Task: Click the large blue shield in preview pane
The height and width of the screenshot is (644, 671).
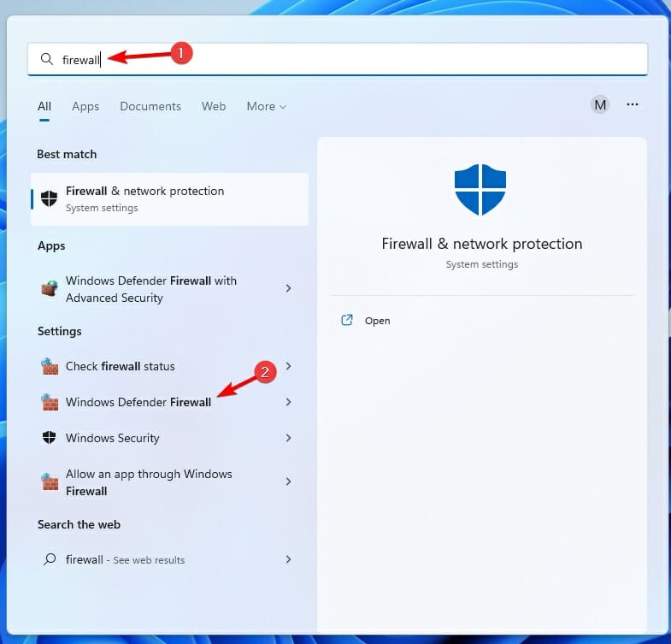Action: 480,189
